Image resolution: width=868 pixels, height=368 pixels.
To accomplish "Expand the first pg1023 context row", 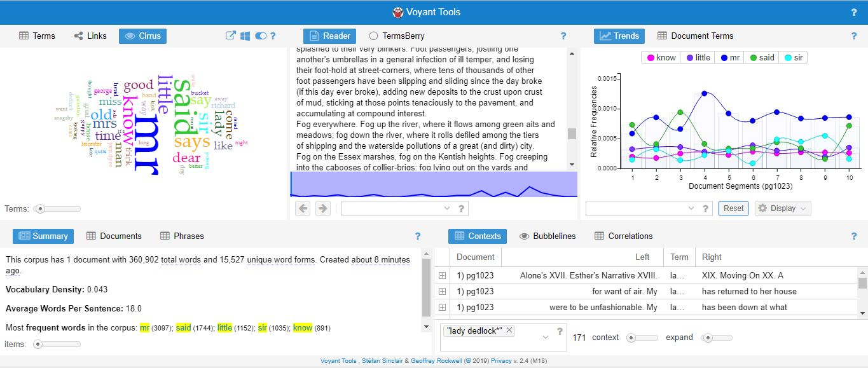I will 442,275.
